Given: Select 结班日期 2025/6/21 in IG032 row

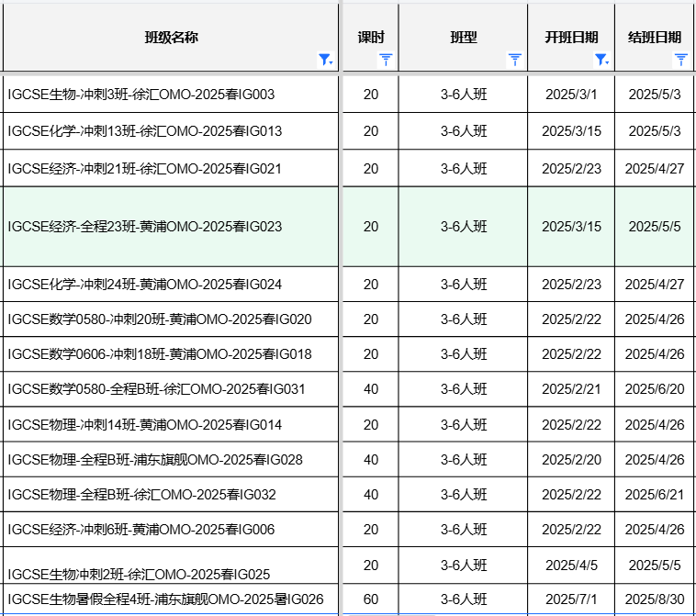Looking at the screenshot, I should coord(655,495).
